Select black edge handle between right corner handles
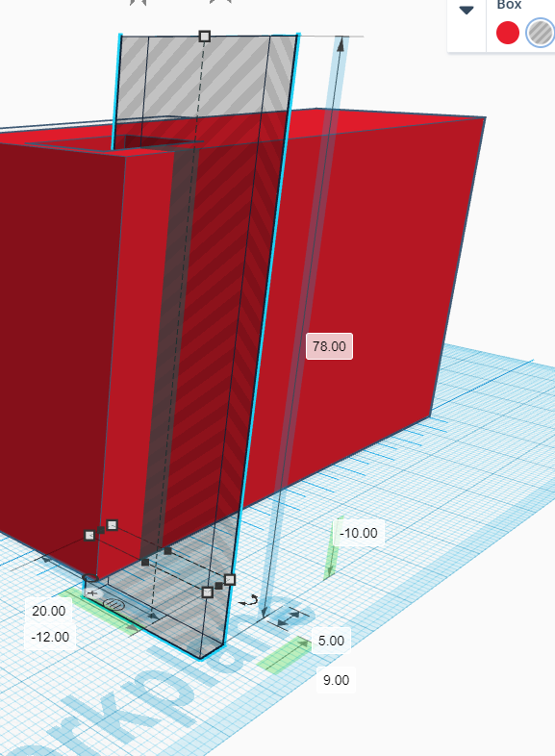 218,586
